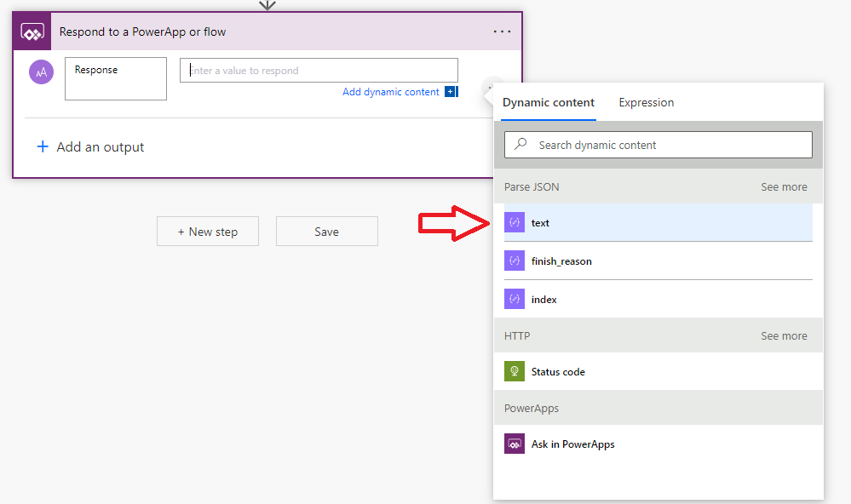Select the 'Status code' dynamic content item
The width and height of the screenshot is (851, 504).
(x=658, y=372)
